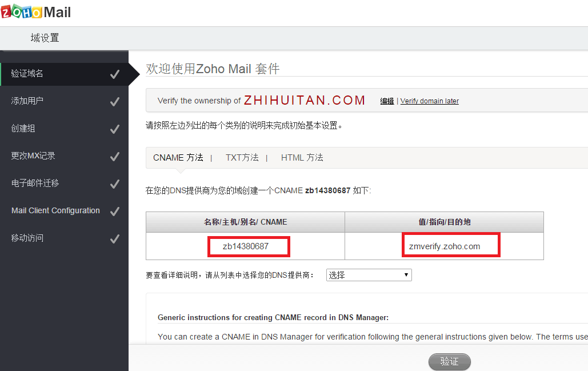Click checkmark beside Mail Client Configuration
This screenshot has width=588, height=371.
point(115,211)
